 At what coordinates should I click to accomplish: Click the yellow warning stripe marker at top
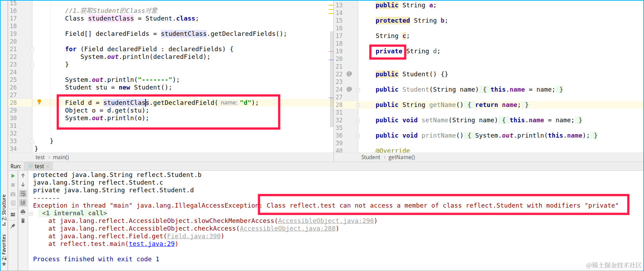point(331,6)
